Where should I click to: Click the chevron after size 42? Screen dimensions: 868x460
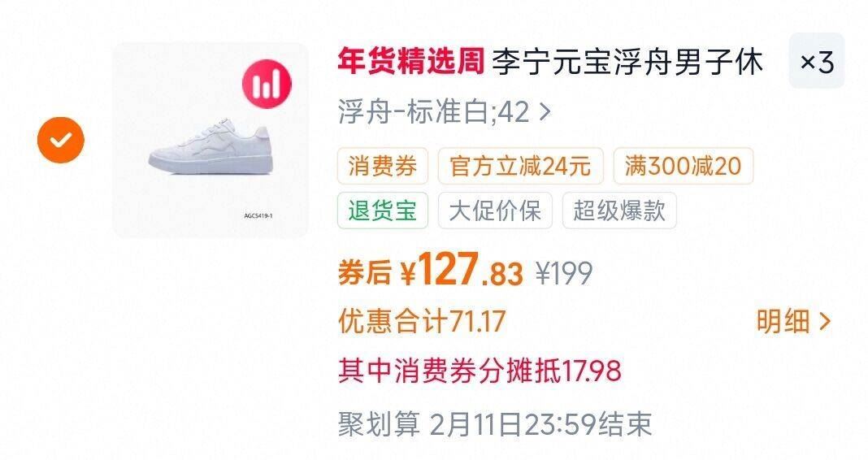(545, 112)
